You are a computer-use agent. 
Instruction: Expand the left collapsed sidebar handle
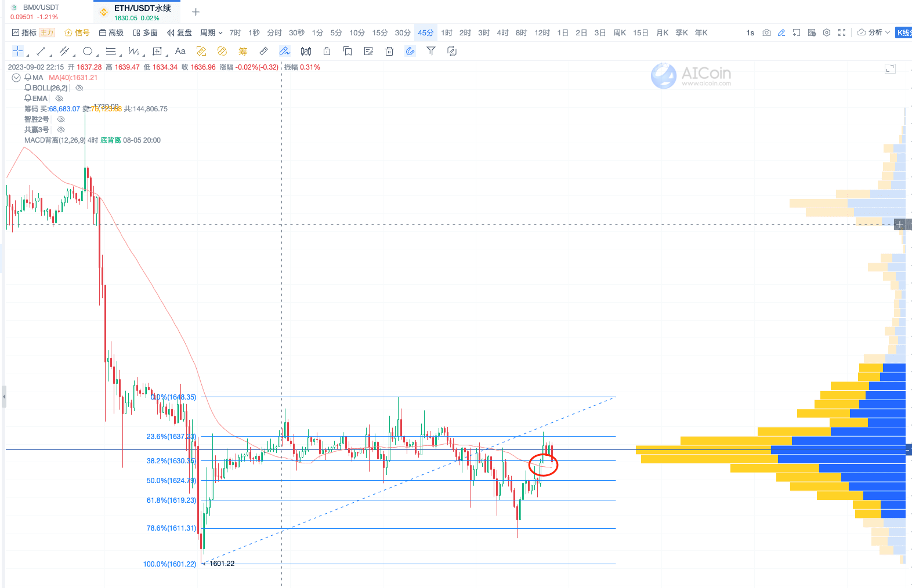[3, 397]
